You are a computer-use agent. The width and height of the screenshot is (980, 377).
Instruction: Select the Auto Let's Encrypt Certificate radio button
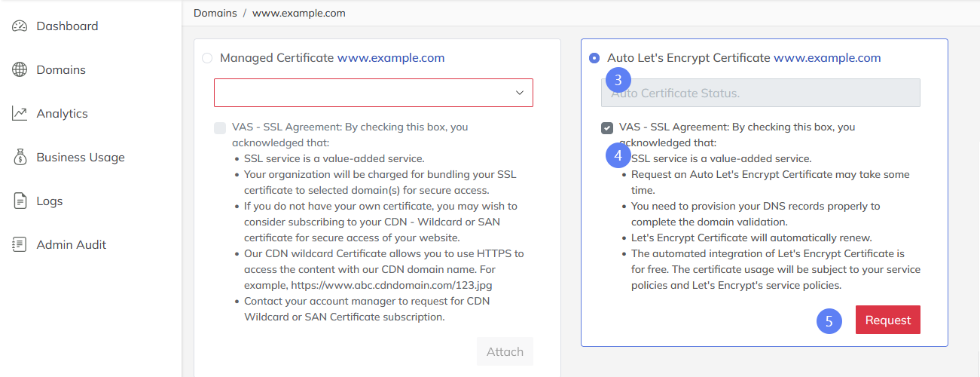point(594,58)
